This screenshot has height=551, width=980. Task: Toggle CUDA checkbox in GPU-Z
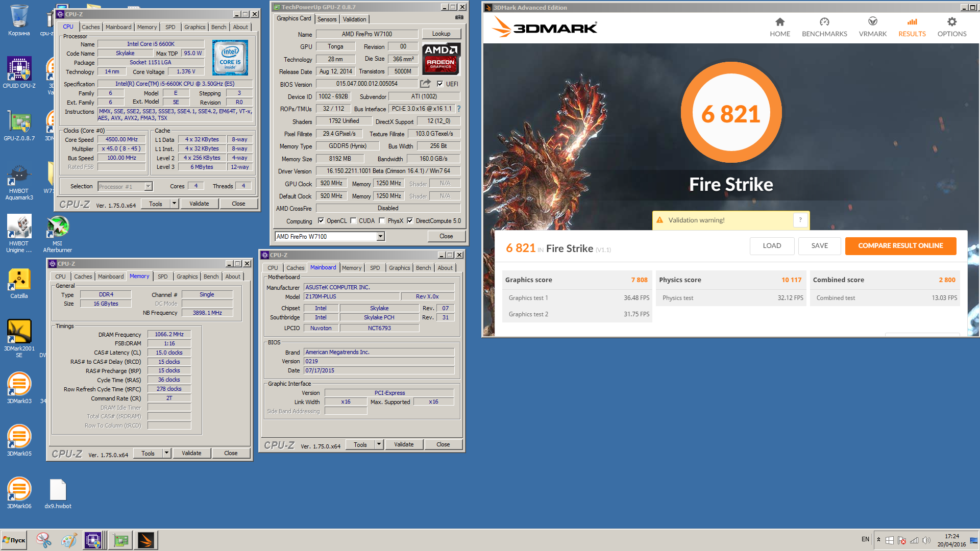[353, 221]
